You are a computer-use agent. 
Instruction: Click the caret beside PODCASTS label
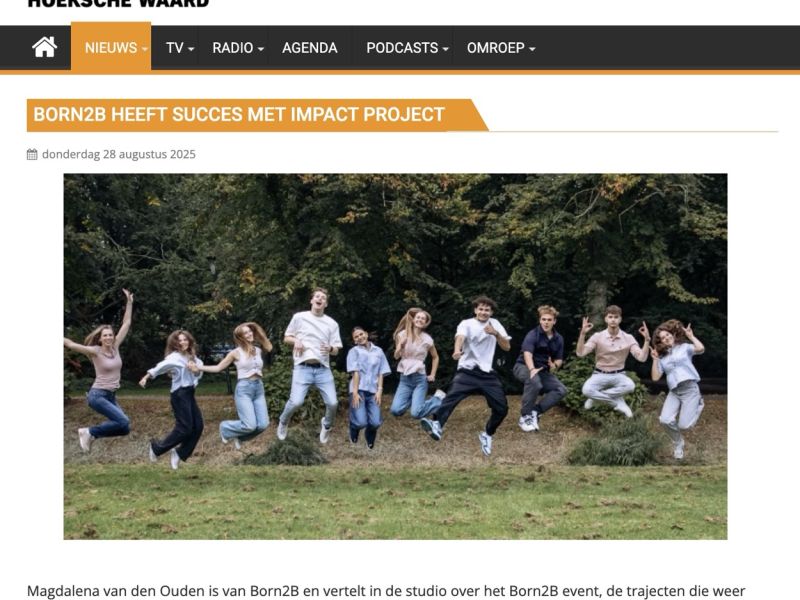445,49
